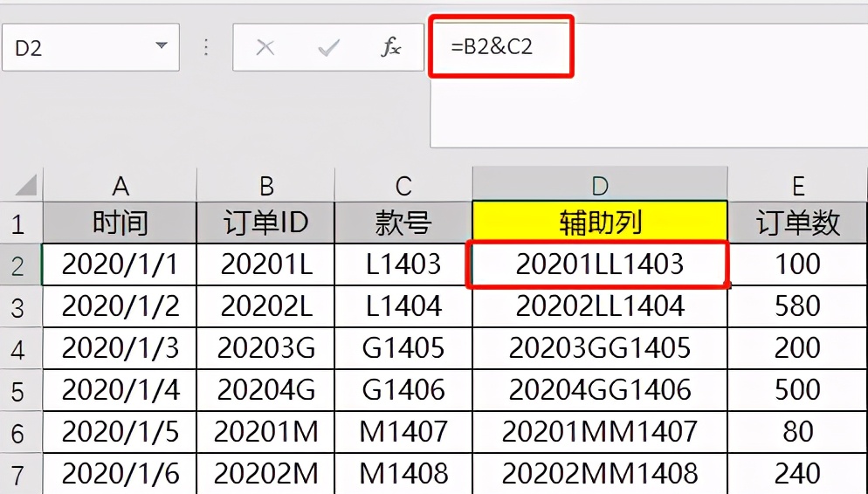
Task: Click the 订单ID header cell
Action: tap(265, 223)
